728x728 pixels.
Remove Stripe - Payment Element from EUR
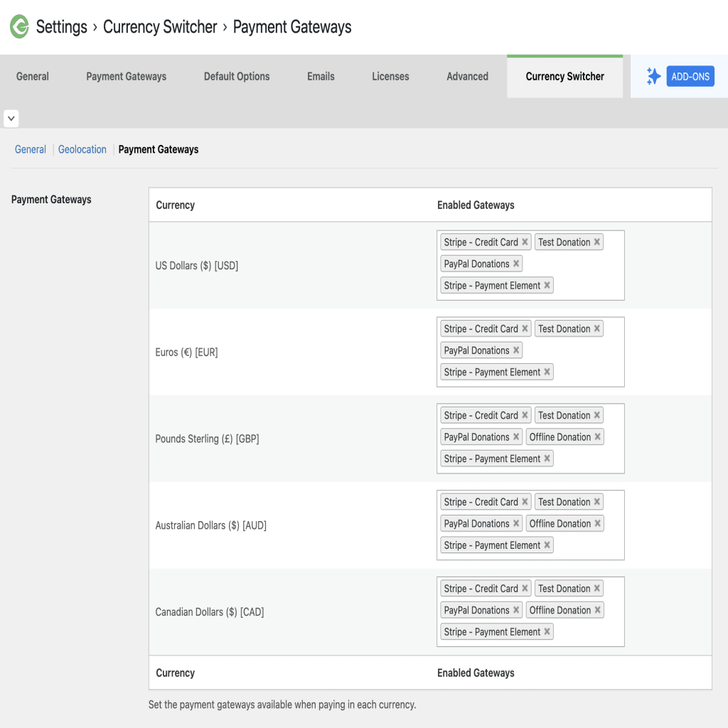pyautogui.click(x=547, y=372)
